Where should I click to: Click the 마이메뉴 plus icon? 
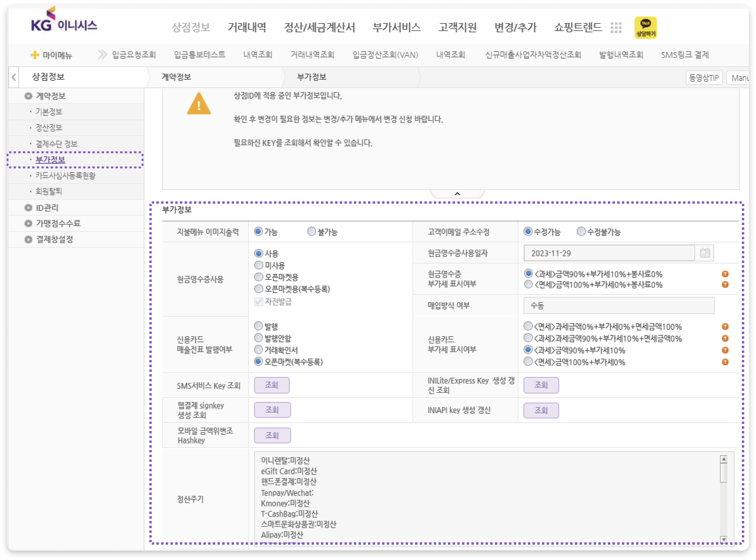[x=35, y=55]
